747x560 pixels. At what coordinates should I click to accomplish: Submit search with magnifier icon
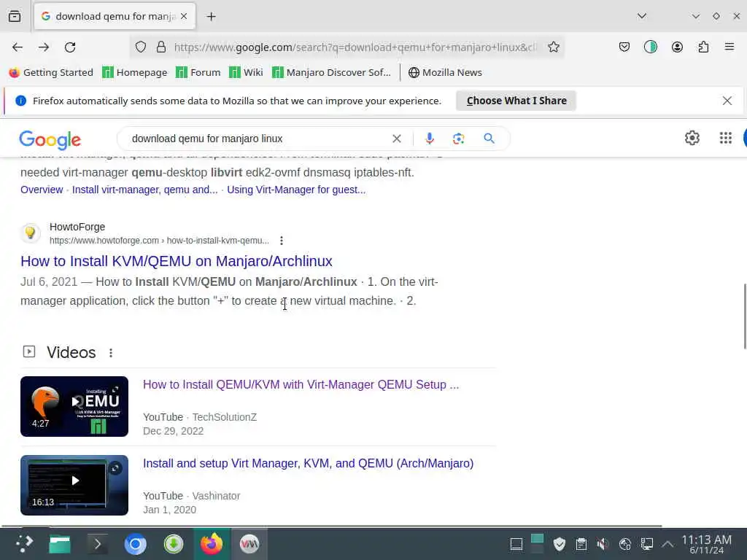[x=489, y=139]
